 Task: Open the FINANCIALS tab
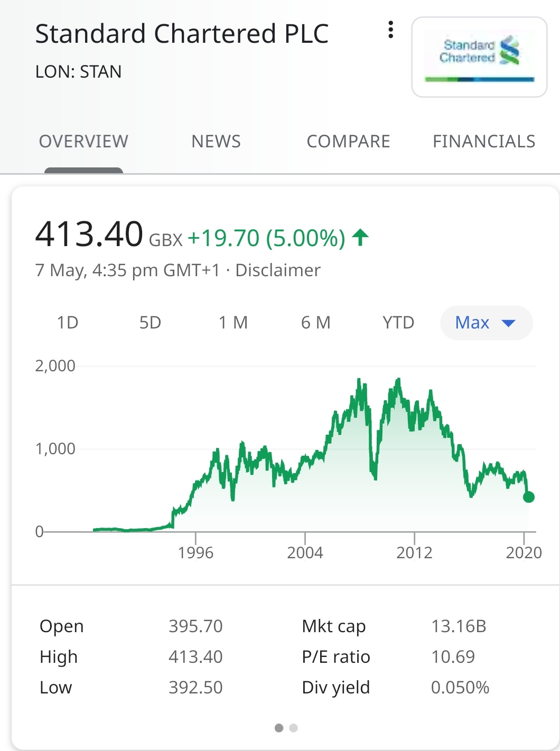483,142
